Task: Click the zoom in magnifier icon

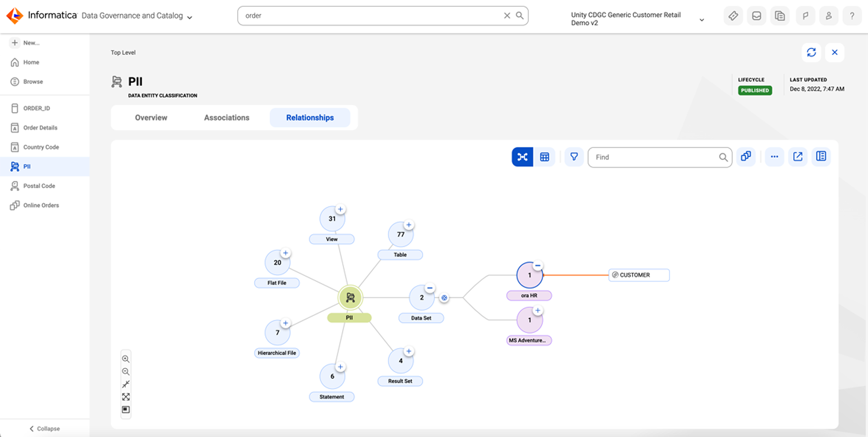Action: tap(126, 359)
